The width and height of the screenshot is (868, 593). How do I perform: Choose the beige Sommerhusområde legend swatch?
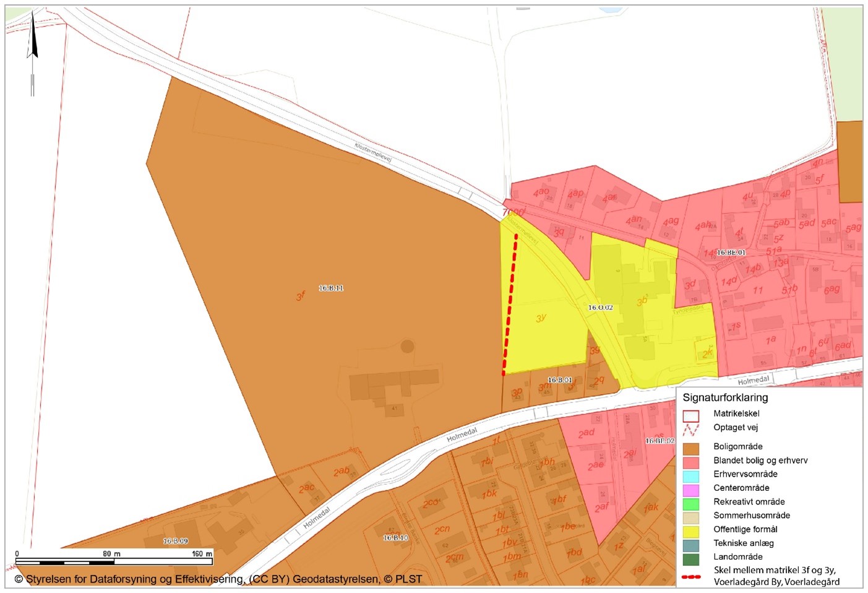pyautogui.click(x=690, y=517)
